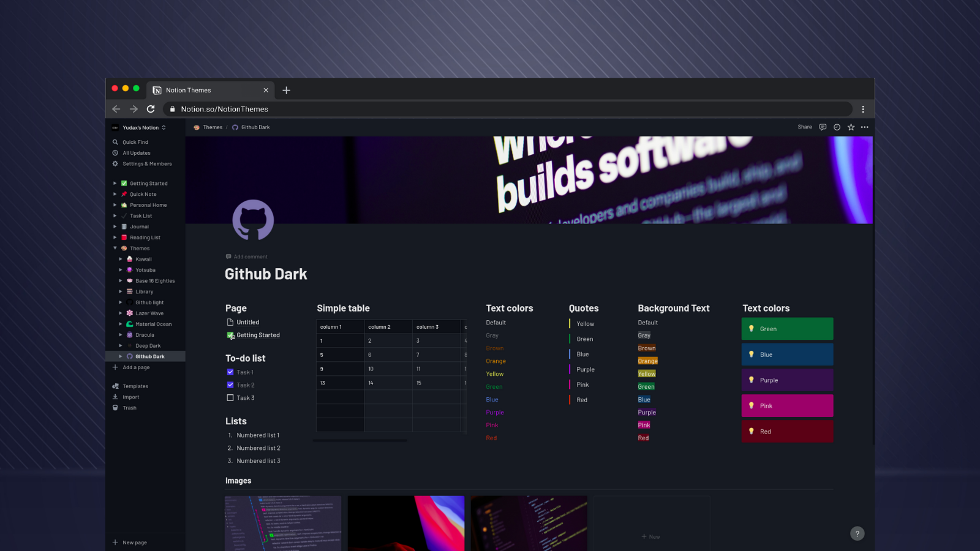Check the Task 3 checkbox

click(x=230, y=398)
